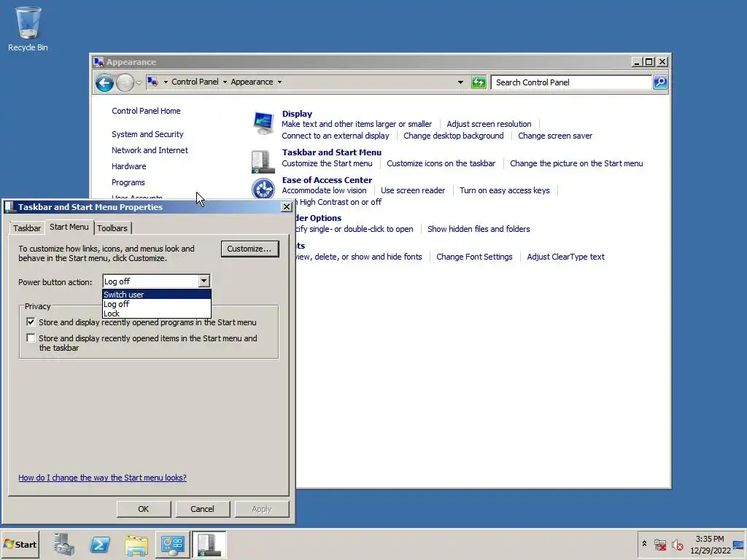Open the recent pages dropdown by nav arrows
This screenshot has width=747, height=560.
coord(139,83)
